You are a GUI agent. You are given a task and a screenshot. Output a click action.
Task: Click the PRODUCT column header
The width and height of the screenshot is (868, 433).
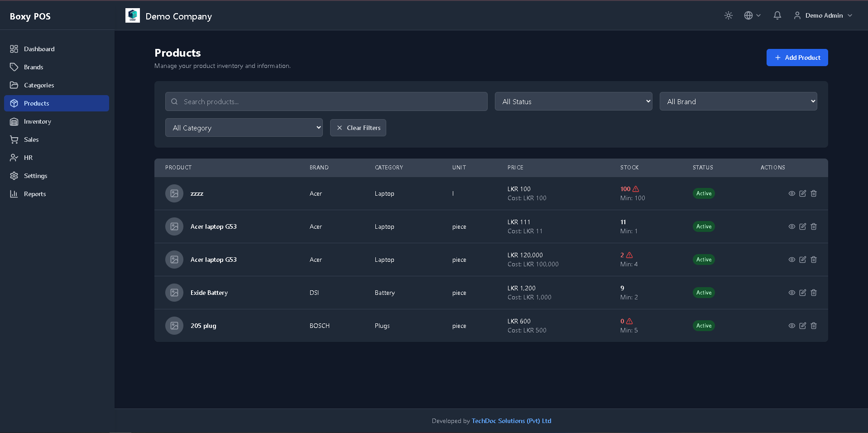coord(178,168)
